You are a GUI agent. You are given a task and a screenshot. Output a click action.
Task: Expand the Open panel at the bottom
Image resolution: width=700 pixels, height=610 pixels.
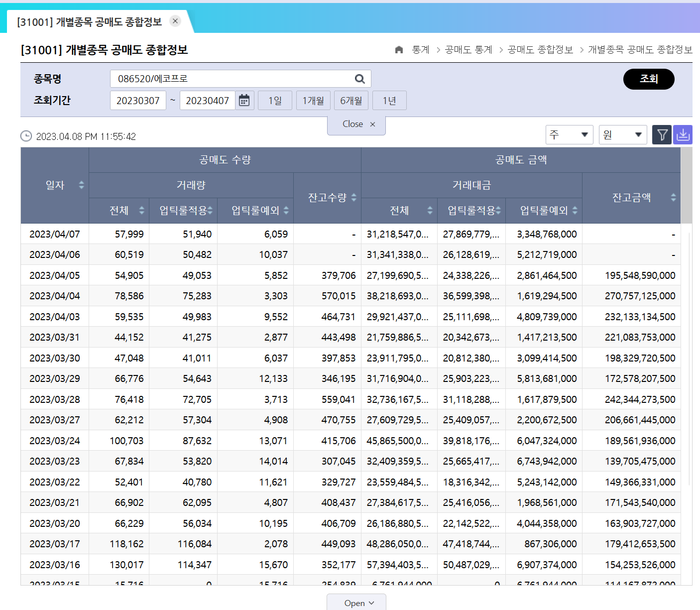[356, 603]
